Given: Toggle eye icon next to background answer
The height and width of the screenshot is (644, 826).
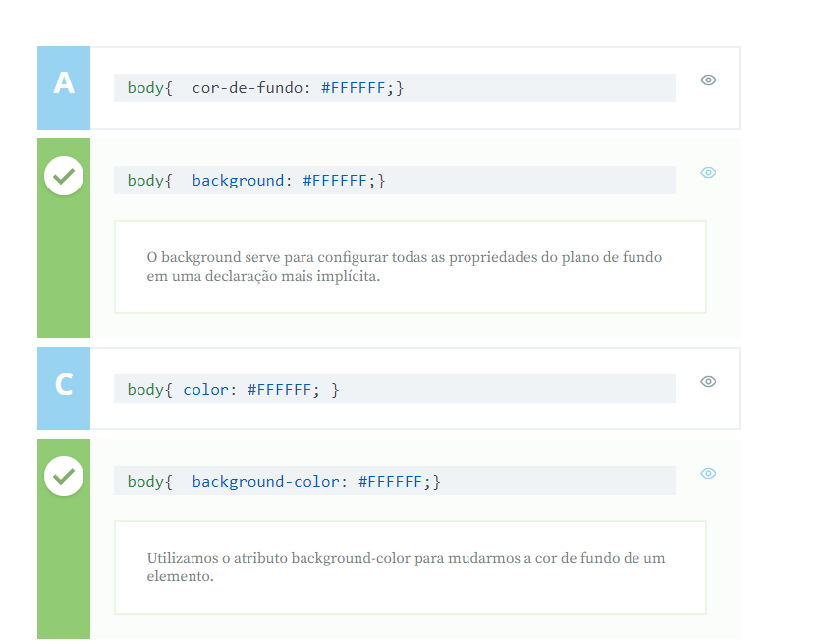Looking at the screenshot, I should click(x=708, y=172).
